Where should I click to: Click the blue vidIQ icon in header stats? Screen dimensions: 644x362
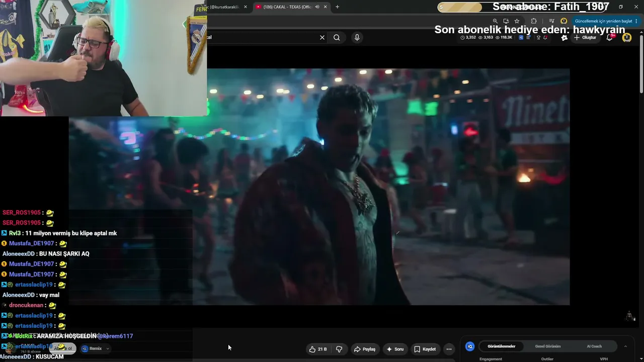click(x=521, y=38)
